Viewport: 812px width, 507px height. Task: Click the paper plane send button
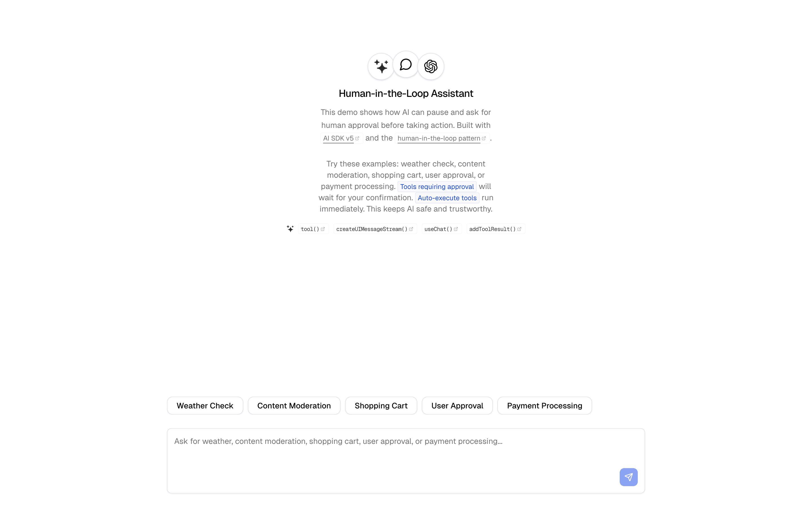coord(628,477)
